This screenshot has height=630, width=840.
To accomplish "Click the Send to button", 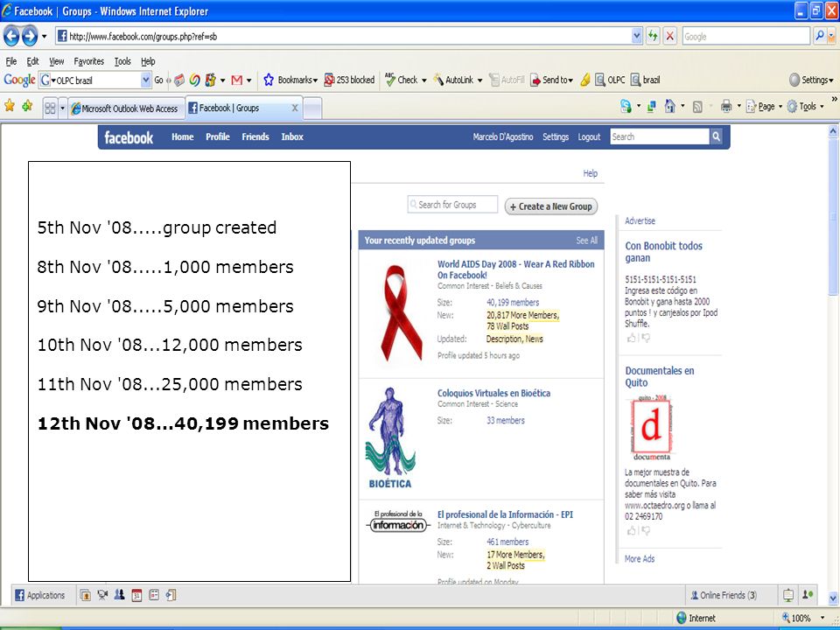I will tap(550, 80).
